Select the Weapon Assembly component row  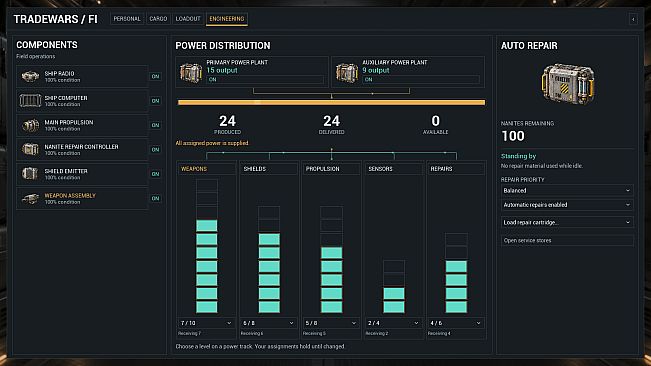[x=82, y=198]
